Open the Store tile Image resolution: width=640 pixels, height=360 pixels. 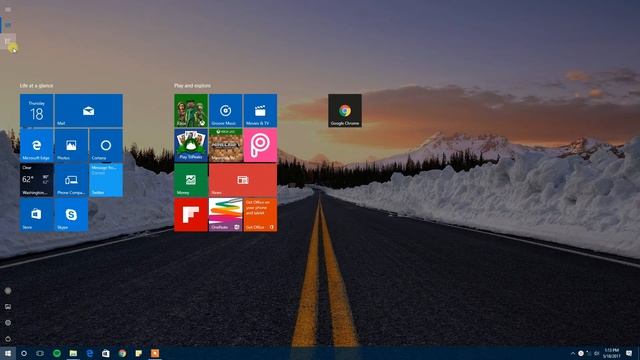click(x=36, y=215)
